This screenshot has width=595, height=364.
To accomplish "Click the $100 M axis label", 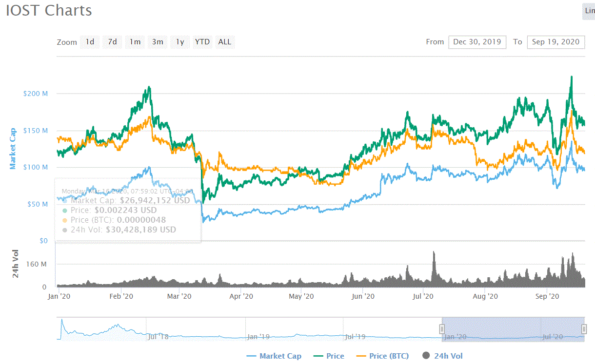I will 35,167.
